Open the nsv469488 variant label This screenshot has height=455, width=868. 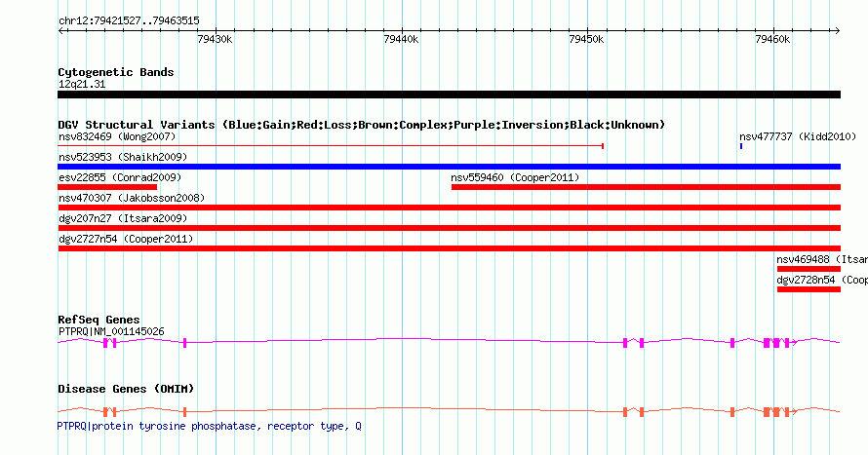(x=822, y=259)
